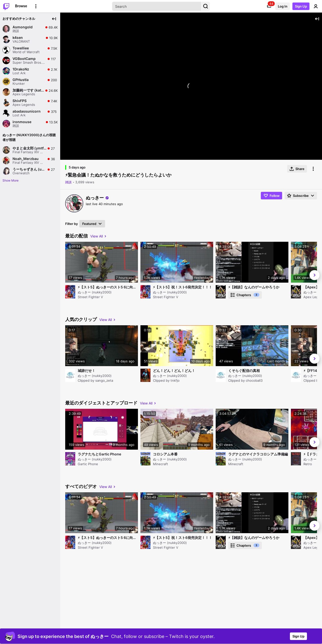322x644 pixels.
Task: Open うーちゃずきん channel in sidebar
Action: click(x=30, y=171)
